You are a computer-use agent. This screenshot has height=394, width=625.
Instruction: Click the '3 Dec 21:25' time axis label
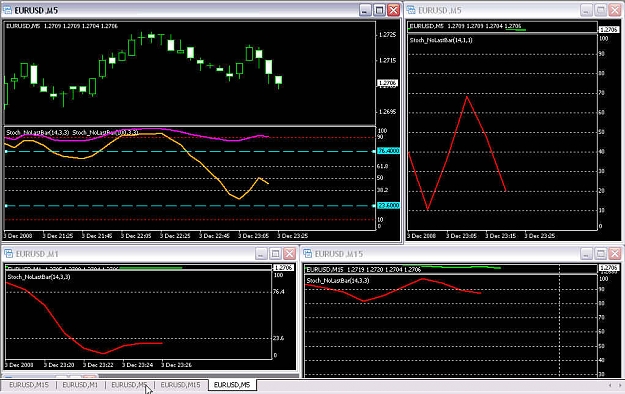click(x=58, y=236)
